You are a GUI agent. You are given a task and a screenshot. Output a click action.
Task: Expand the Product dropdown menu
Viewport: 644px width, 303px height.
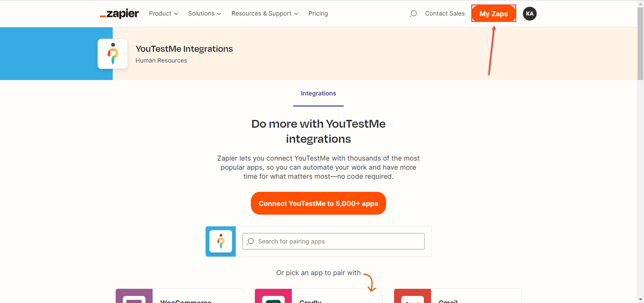coord(163,14)
